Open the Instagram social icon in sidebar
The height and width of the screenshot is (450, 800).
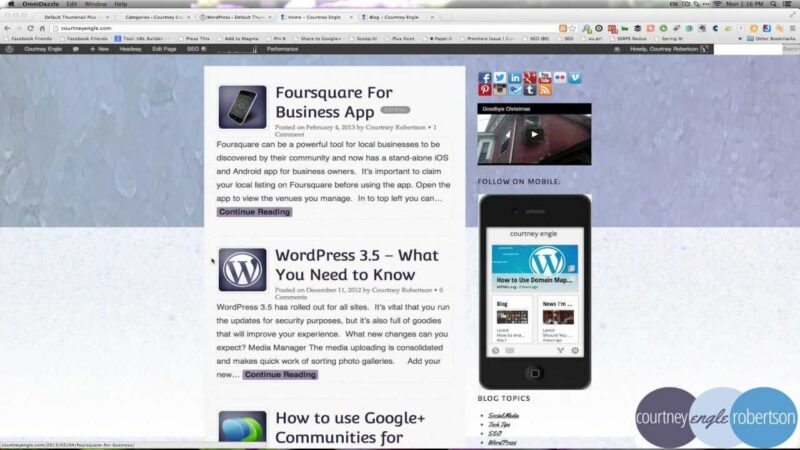coord(499,90)
